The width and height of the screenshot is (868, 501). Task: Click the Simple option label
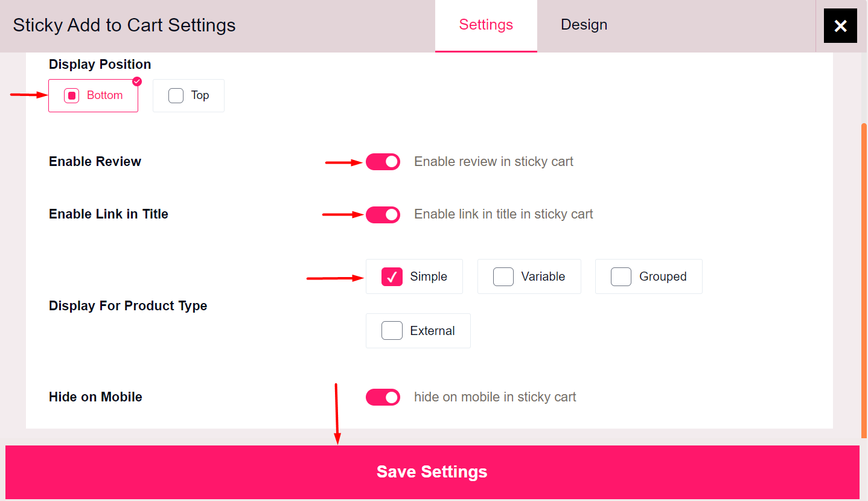point(429,276)
